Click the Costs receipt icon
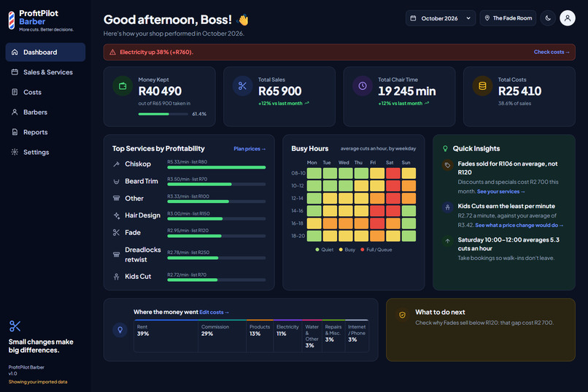The width and height of the screenshot is (588, 392). 15,92
